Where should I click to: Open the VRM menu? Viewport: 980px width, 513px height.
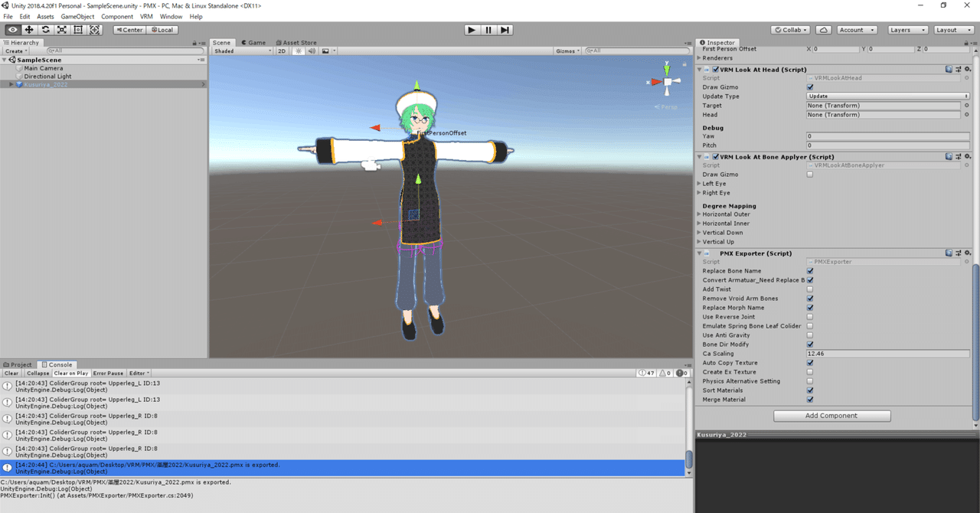145,16
